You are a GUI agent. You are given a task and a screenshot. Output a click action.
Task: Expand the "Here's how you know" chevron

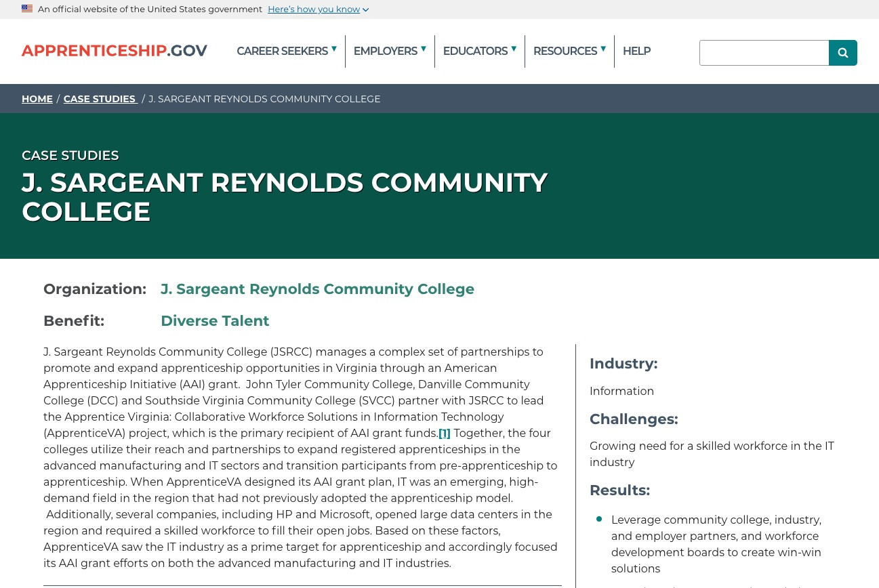[365, 9]
